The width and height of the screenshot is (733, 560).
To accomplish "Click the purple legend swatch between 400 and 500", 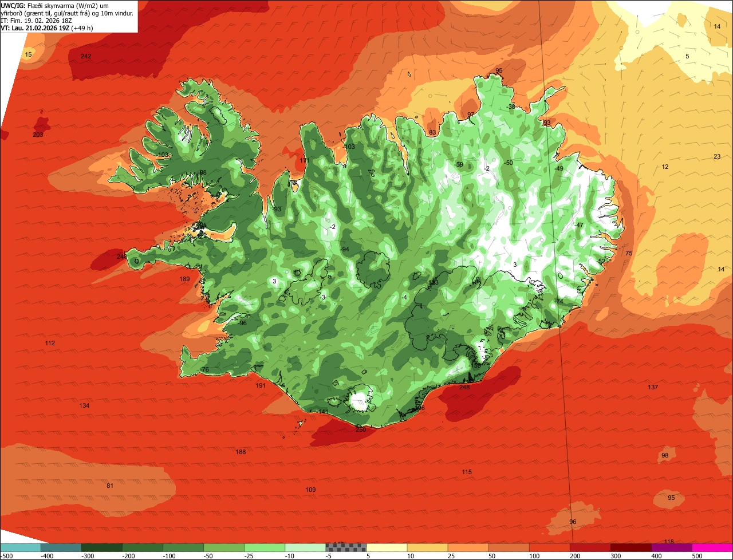I will point(672,547).
